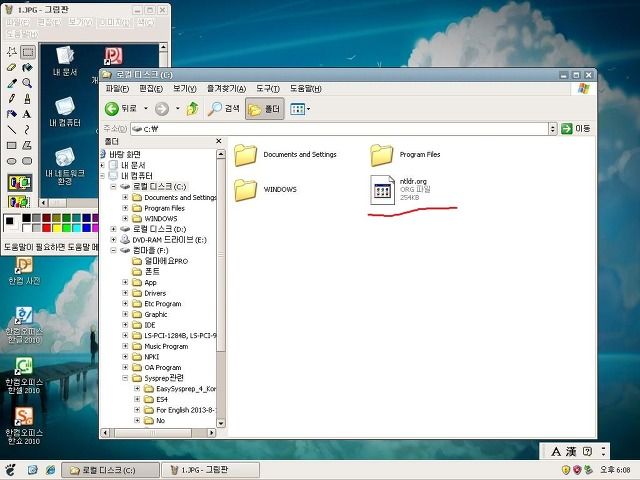The width and height of the screenshot is (640, 480).
Task: Choose the brush tool in Paint
Action: point(27,98)
